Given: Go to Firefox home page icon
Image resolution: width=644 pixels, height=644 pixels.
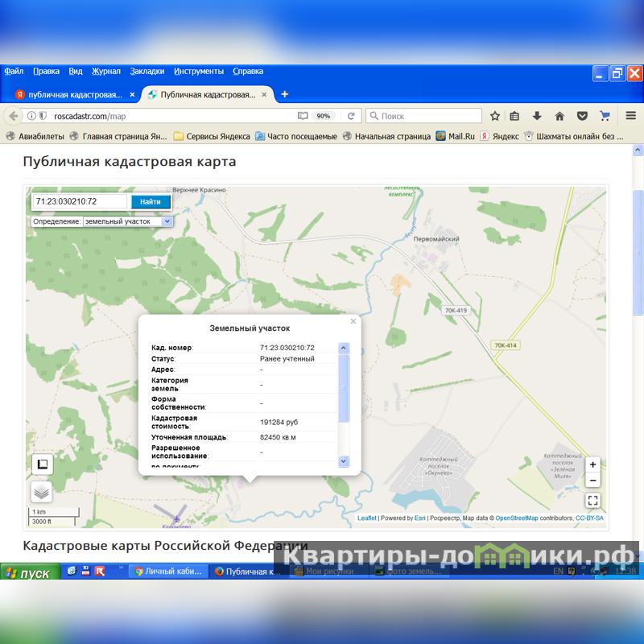Looking at the screenshot, I should tap(559, 116).
